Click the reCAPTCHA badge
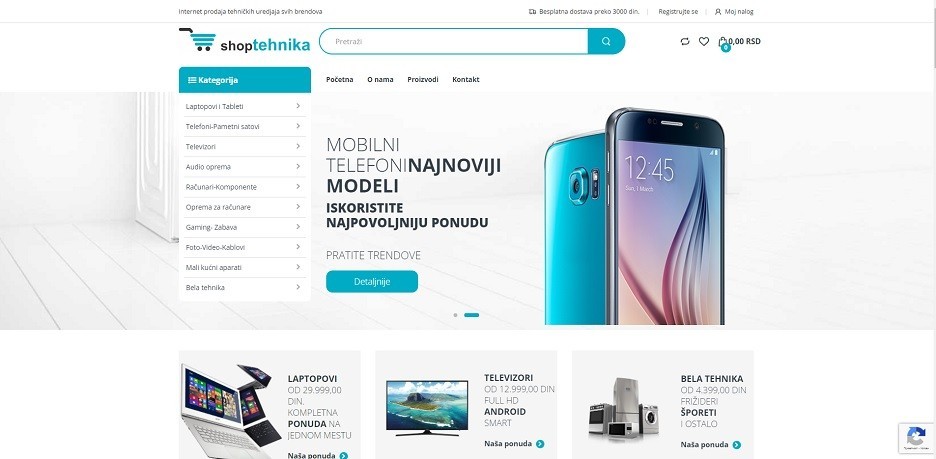Screen dimensions: 936x459 click(x=916, y=438)
